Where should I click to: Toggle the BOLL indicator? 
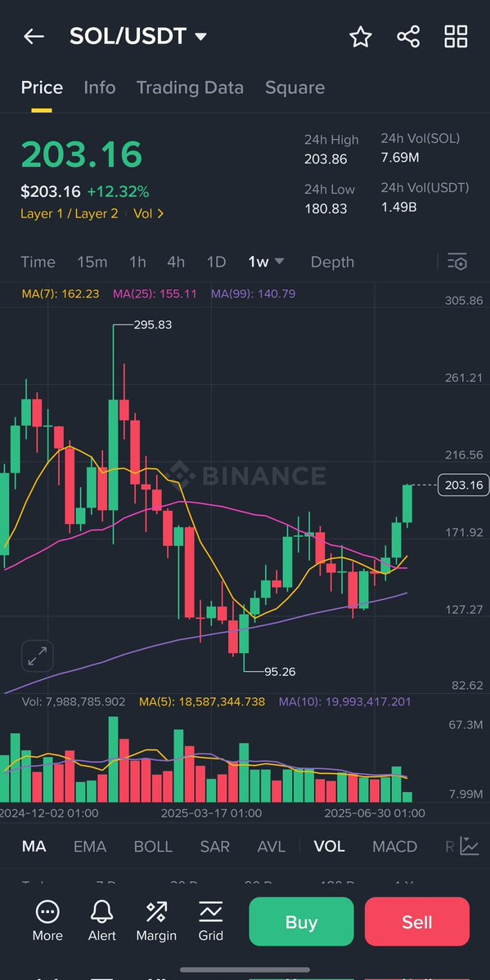153,846
